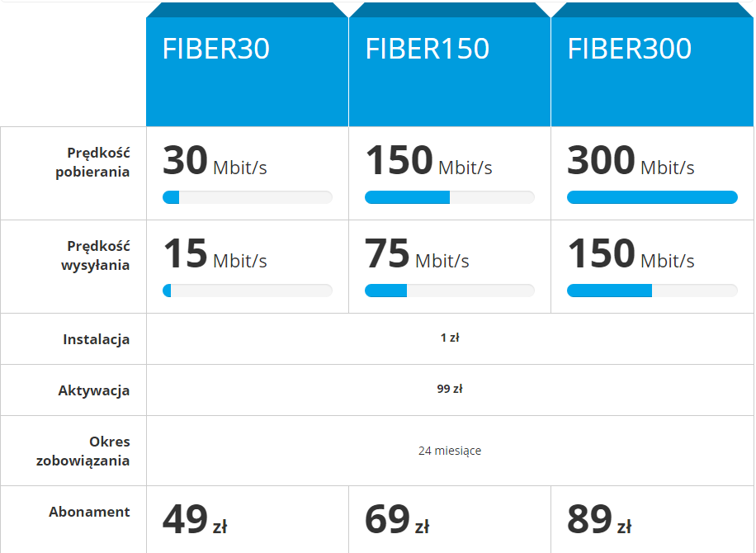Click the Instalacja row label
This screenshot has width=756, height=553.
click(x=96, y=339)
